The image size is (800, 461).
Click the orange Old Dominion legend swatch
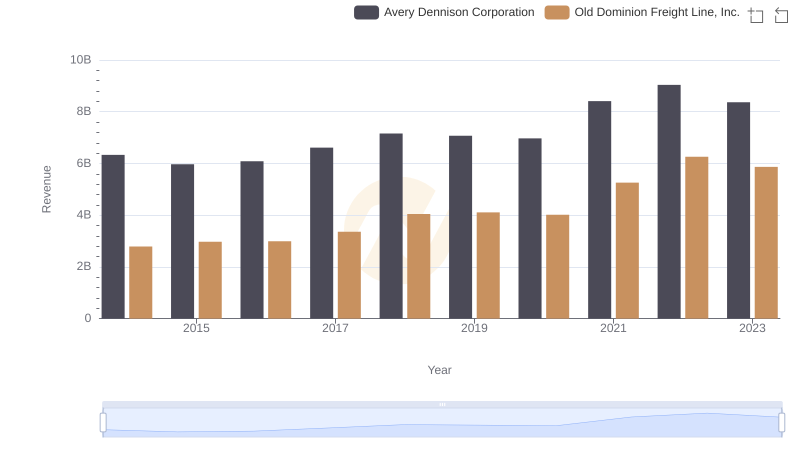(557, 12)
